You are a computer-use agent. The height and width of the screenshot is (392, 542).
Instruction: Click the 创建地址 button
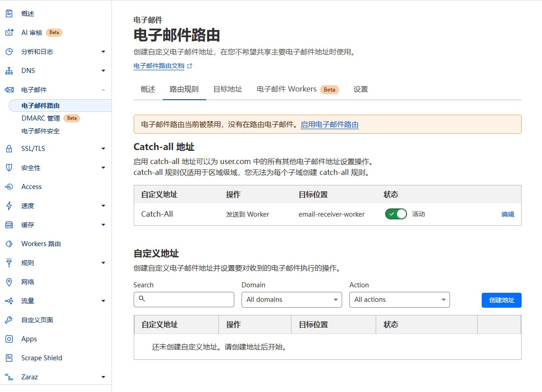point(501,300)
